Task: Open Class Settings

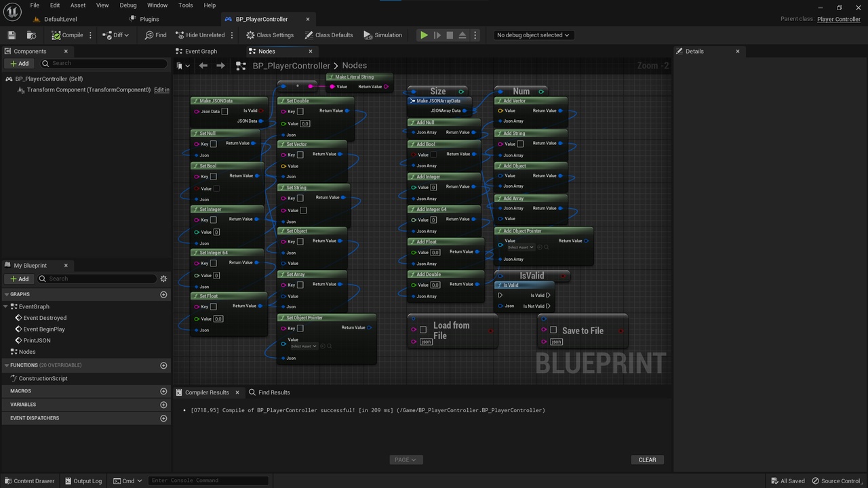Action: pos(270,35)
